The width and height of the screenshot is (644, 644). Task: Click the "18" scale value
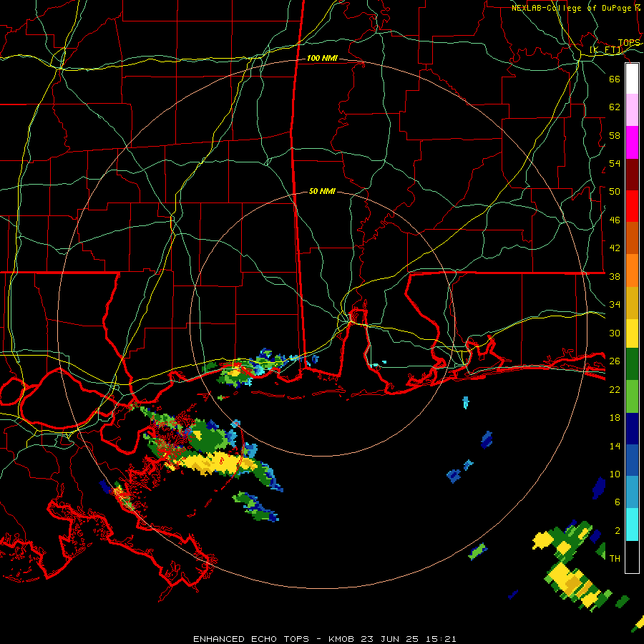tap(615, 418)
